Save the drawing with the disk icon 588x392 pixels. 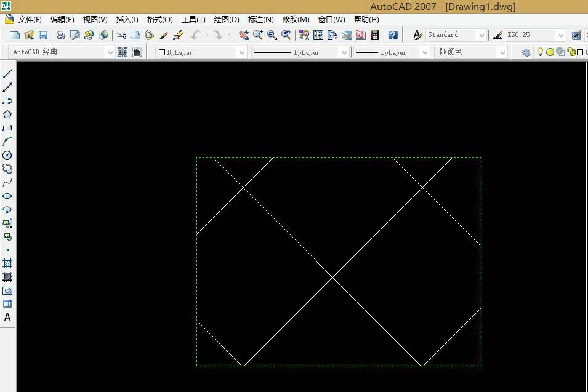click(x=43, y=35)
